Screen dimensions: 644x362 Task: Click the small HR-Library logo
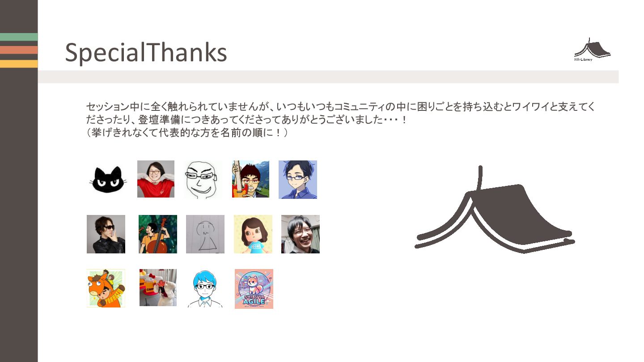point(592,49)
